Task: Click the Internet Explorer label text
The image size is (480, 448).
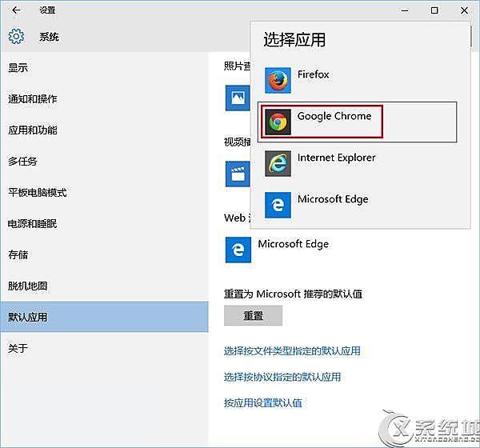Action: (337, 158)
